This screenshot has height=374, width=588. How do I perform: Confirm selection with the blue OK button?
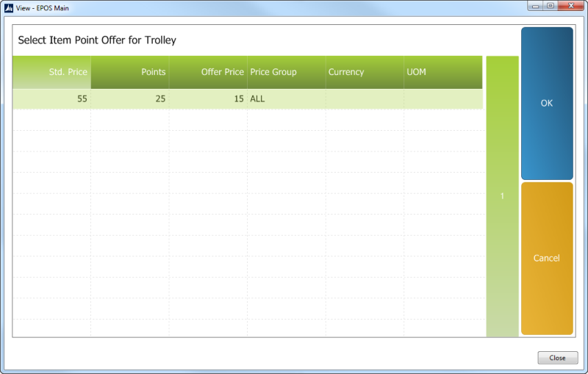click(x=547, y=104)
